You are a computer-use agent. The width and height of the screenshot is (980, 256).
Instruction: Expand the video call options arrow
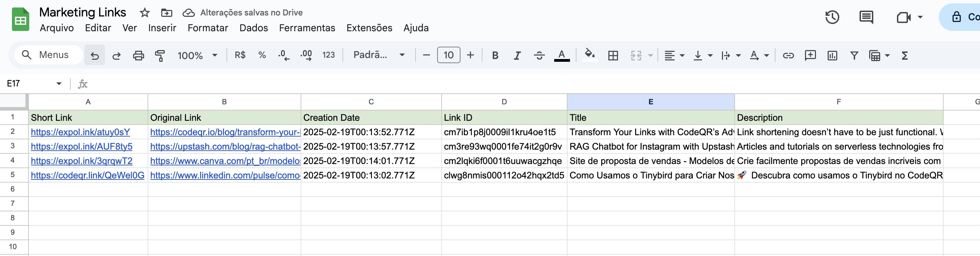coord(920,17)
